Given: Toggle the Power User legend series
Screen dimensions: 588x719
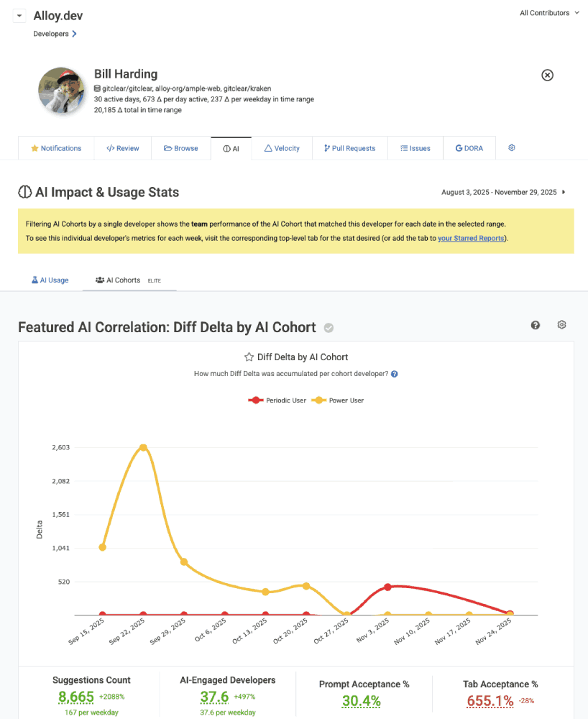Looking at the screenshot, I should coord(338,400).
